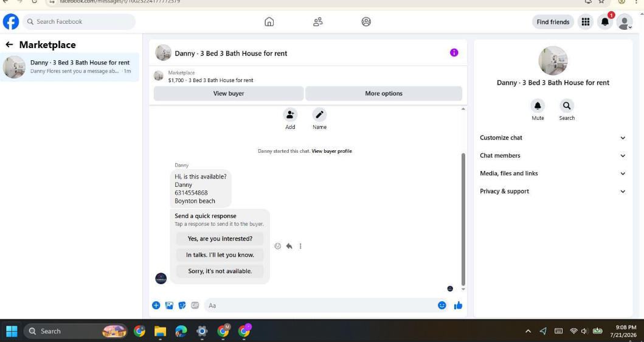
Task: Click the chat vertical scrollbar
Action: 463,219
